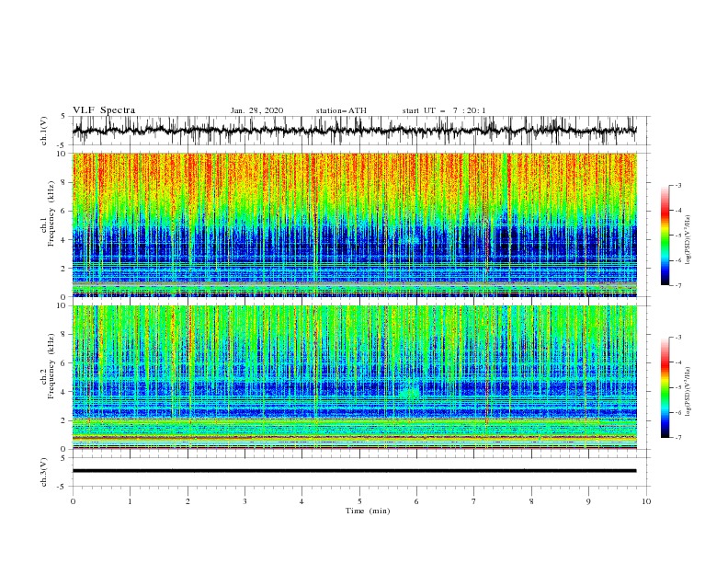Click the ch.1 frequency axis "8" tick label
The height and width of the screenshot is (563, 728).
[x=64, y=182]
